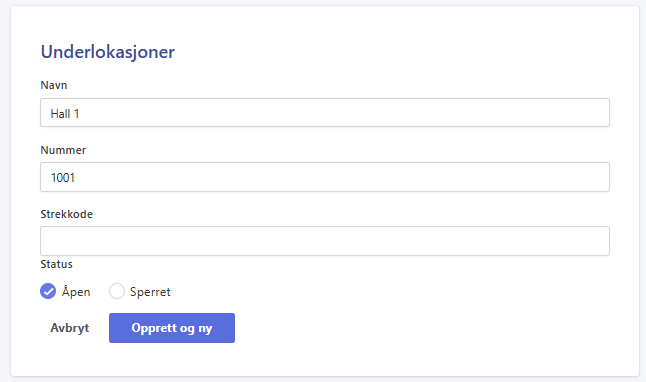The height and width of the screenshot is (382, 646).
Task: Click the checkmark icon in Åpen radio
Action: [48, 291]
